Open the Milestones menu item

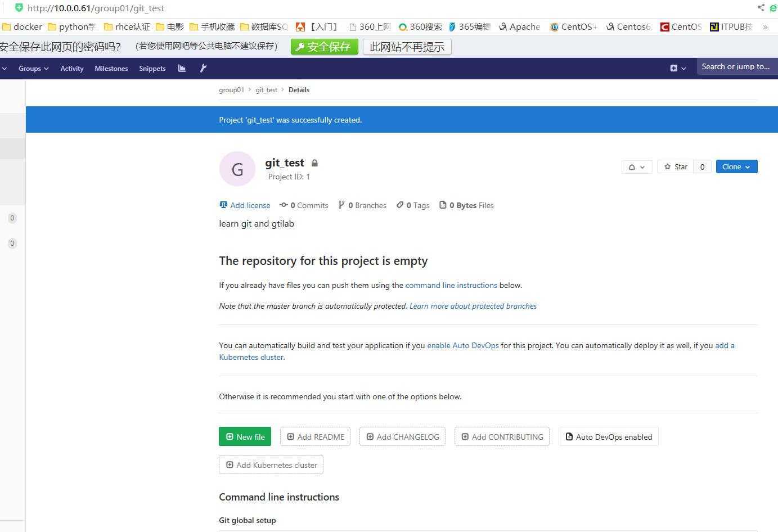click(111, 68)
